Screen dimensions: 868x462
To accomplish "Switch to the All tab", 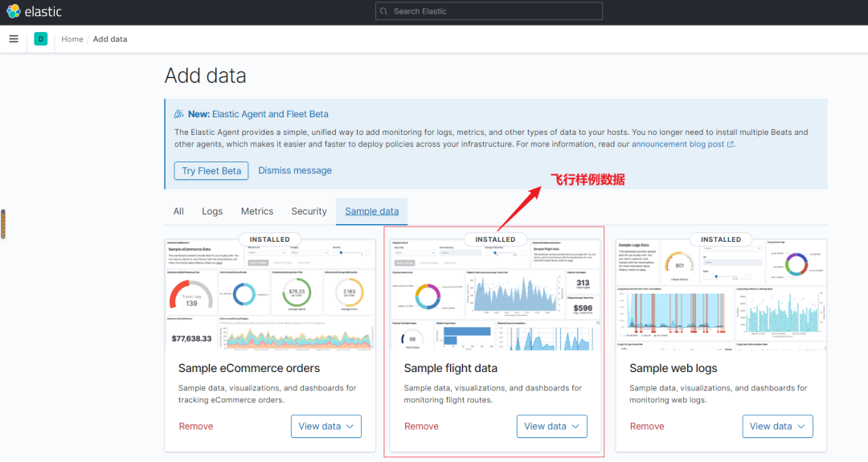I will coord(178,211).
